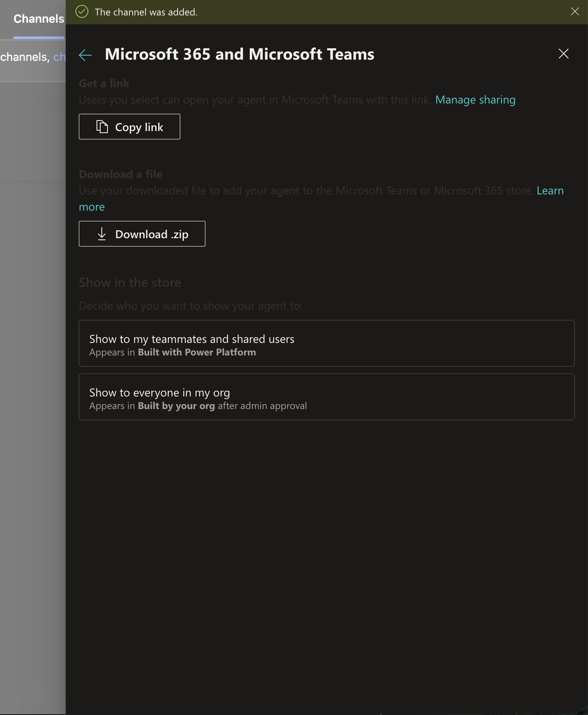Select Show to everyone in my org

(326, 397)
